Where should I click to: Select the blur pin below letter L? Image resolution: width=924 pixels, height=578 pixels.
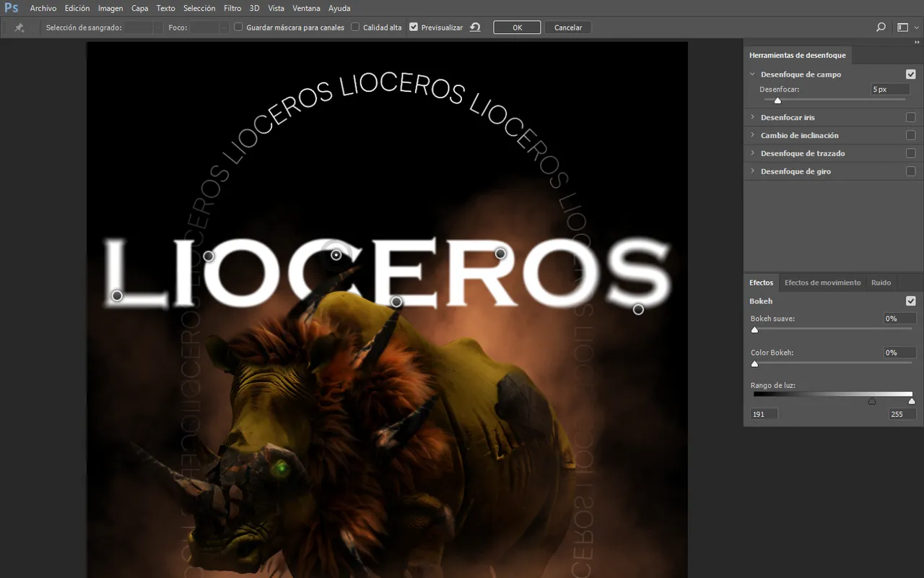(117, 296)
